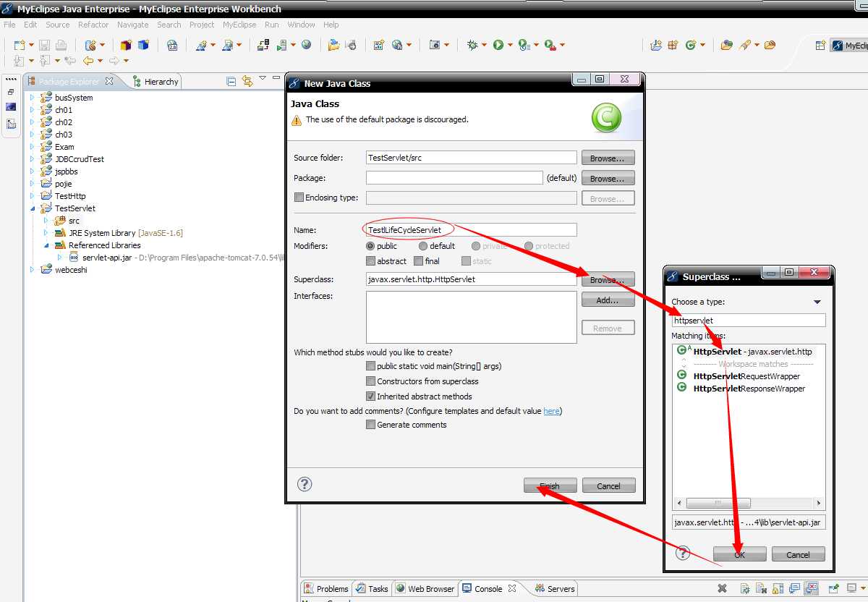Click the Open Perspective icon

(820, 45)
